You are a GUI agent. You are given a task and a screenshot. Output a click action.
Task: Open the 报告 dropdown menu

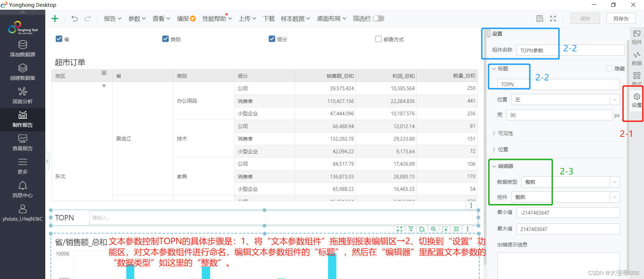tap(113, 19)
